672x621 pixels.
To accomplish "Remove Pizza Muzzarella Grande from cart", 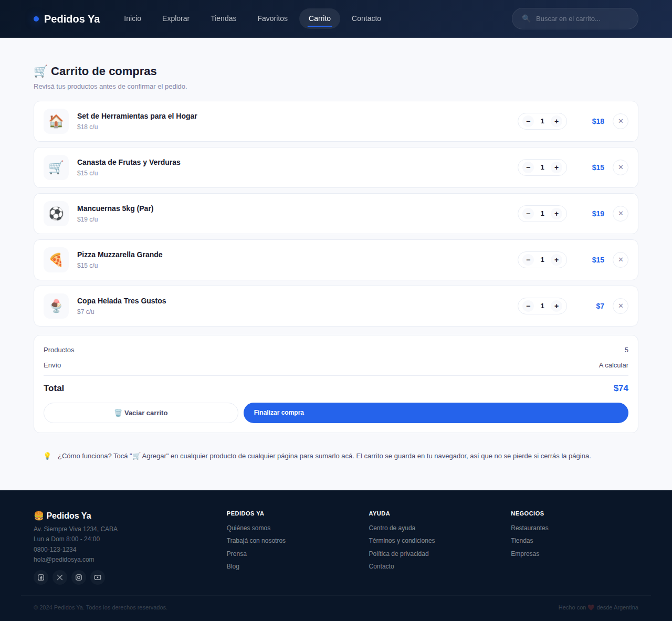I will point(621,260).
